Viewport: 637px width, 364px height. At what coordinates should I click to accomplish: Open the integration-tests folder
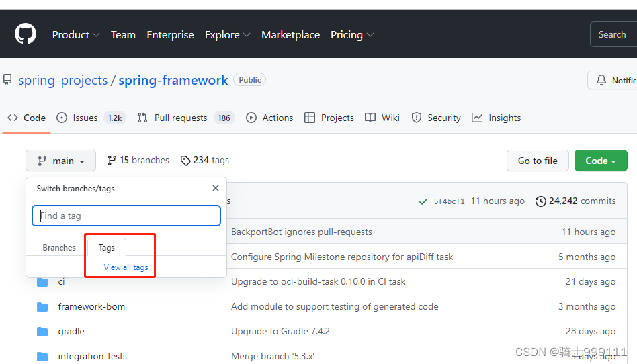pos(92,357)
